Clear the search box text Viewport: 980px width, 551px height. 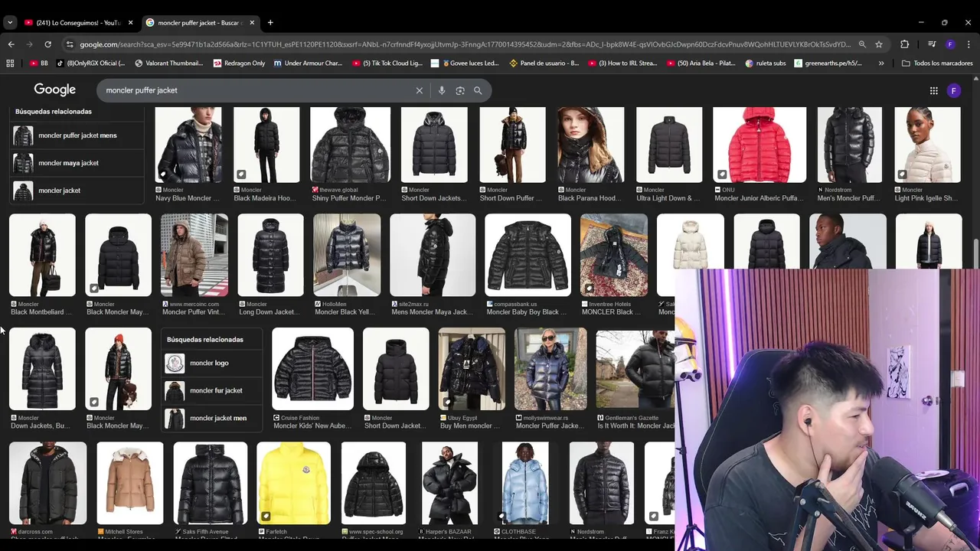tap(420, 90)
